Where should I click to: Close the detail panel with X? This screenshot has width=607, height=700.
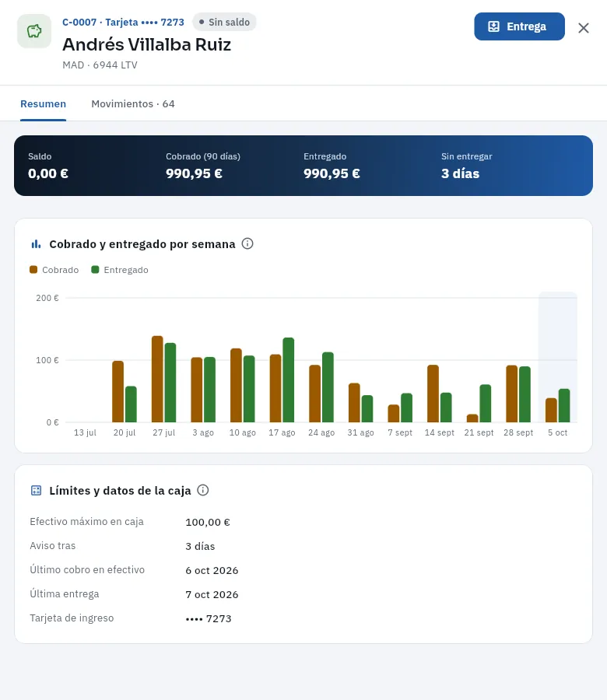click(584, 28)
